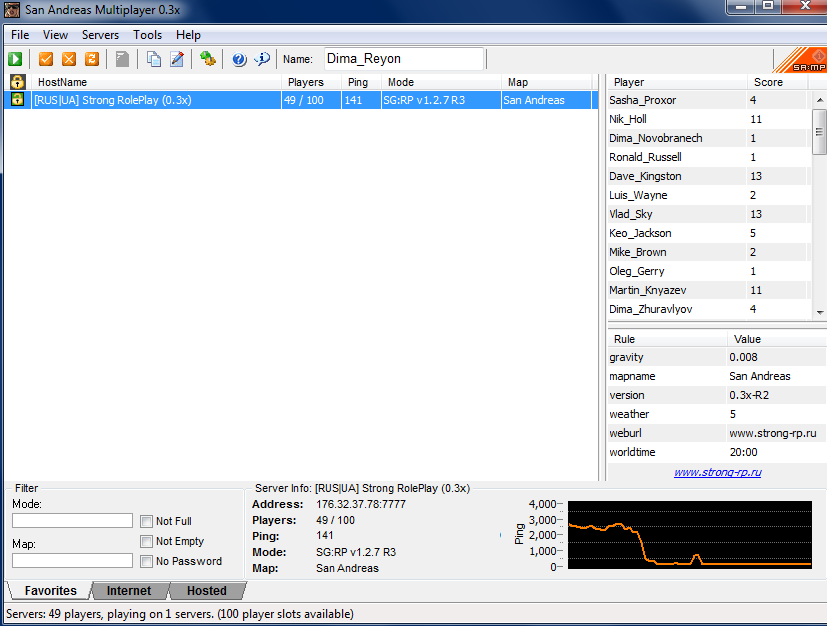Select player Martin_Knyazev
This screenshot has height=626, width=827.
[708, 290]
